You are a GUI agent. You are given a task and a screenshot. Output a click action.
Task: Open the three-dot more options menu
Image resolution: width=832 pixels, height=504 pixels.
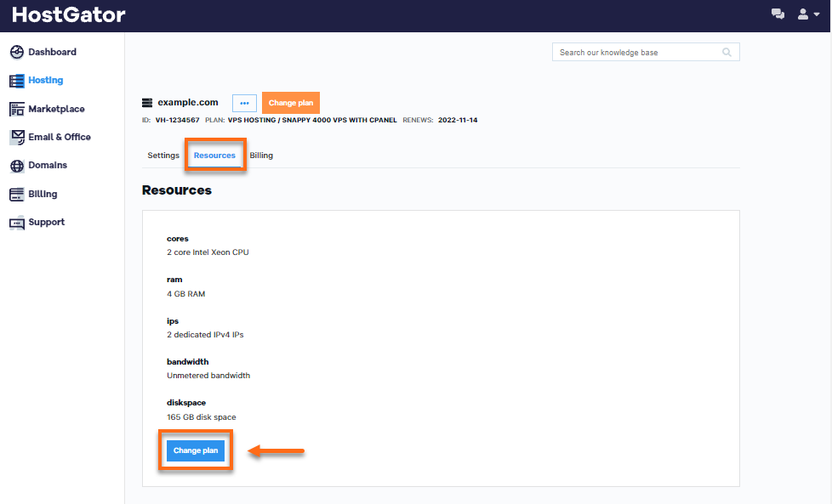click(x=244, y=103)
